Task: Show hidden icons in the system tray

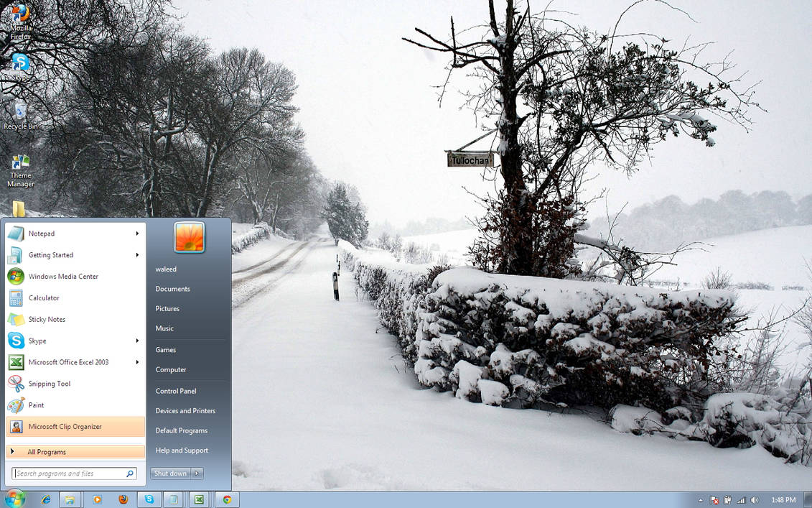Action: point(700,499)
